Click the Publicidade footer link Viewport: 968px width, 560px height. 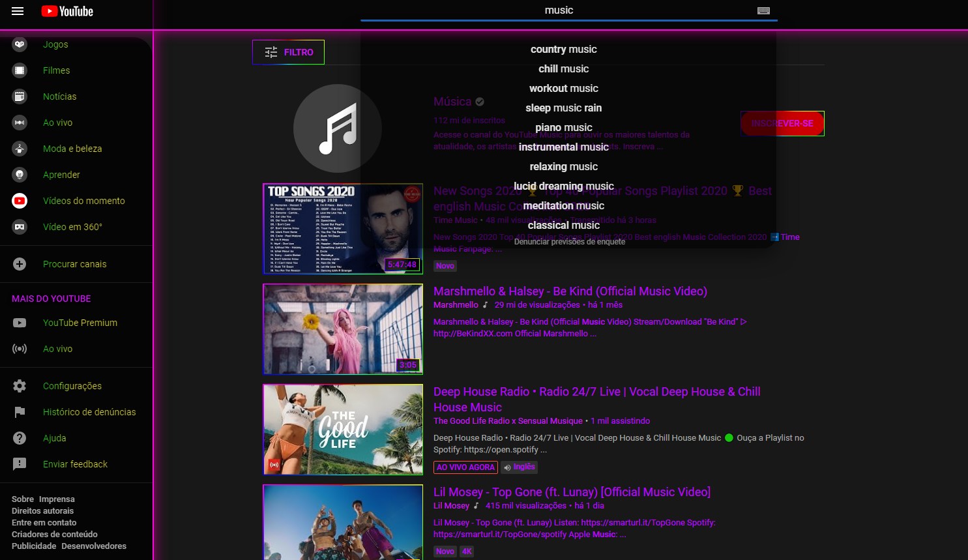click(34, 546)
